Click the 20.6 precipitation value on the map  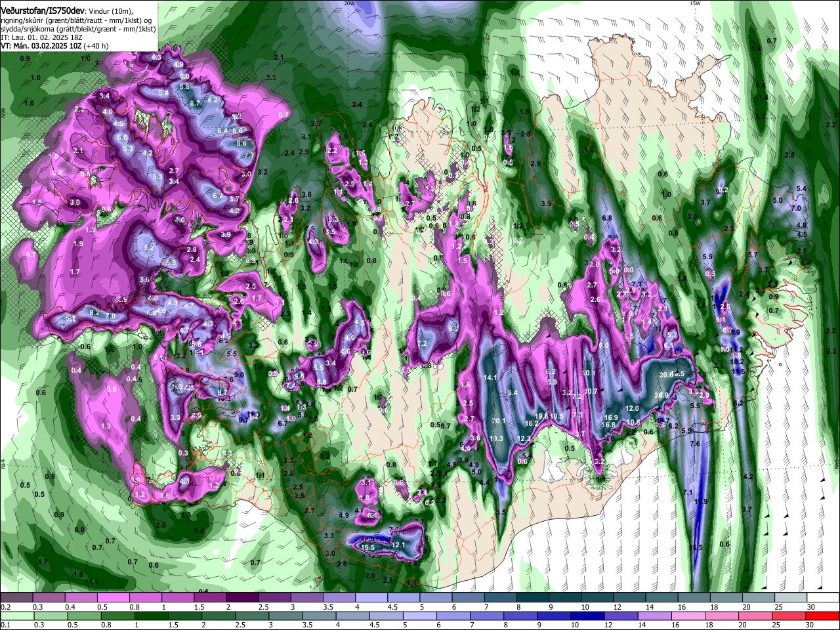click(x=667, y=374)
